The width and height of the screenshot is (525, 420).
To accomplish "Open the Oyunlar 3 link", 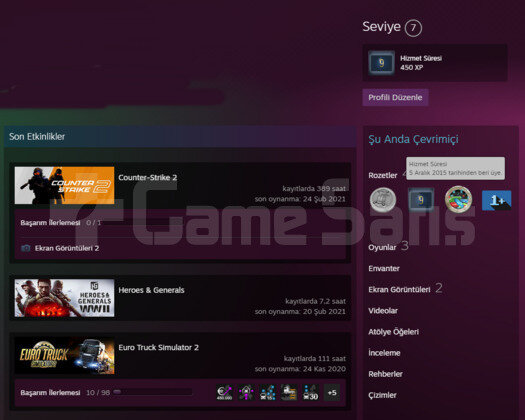I will pos(388,247).
